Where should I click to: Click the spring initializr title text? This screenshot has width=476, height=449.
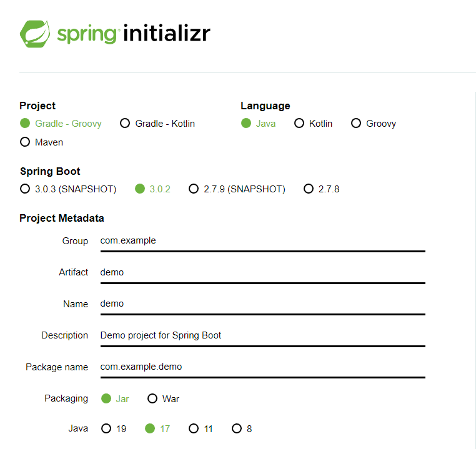134,34
